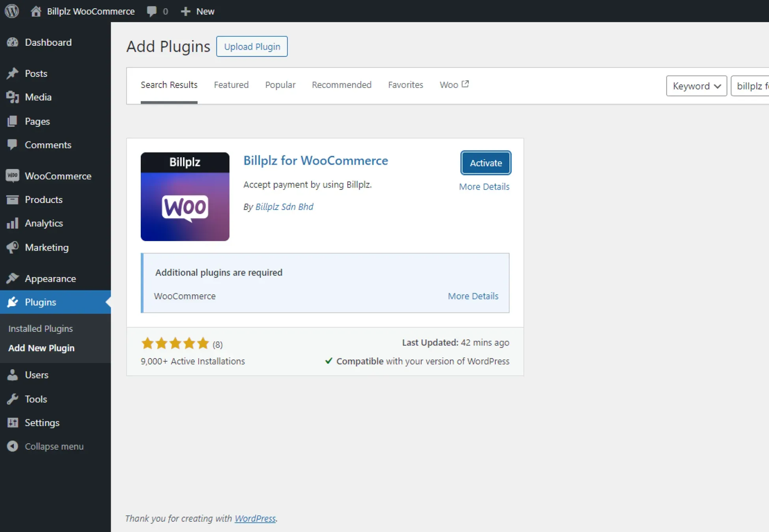This screenshot has width=769, height=532.
Task: Click the Comments icon in the sidebar
Action: coord(13,145)
